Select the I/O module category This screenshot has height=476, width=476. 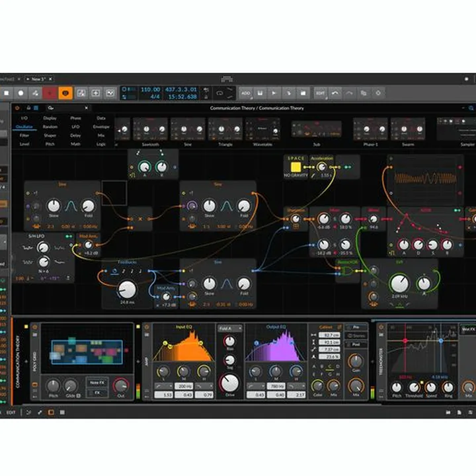coord(24,118)
